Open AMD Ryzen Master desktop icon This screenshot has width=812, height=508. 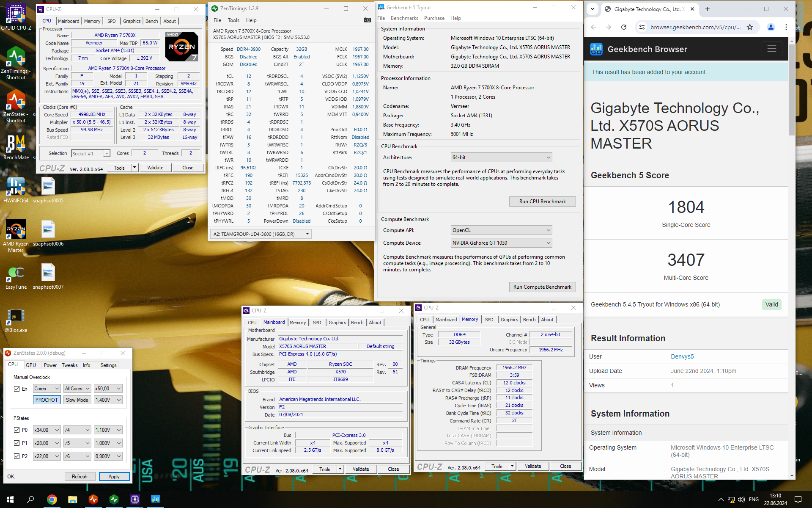tap(16, 236)
